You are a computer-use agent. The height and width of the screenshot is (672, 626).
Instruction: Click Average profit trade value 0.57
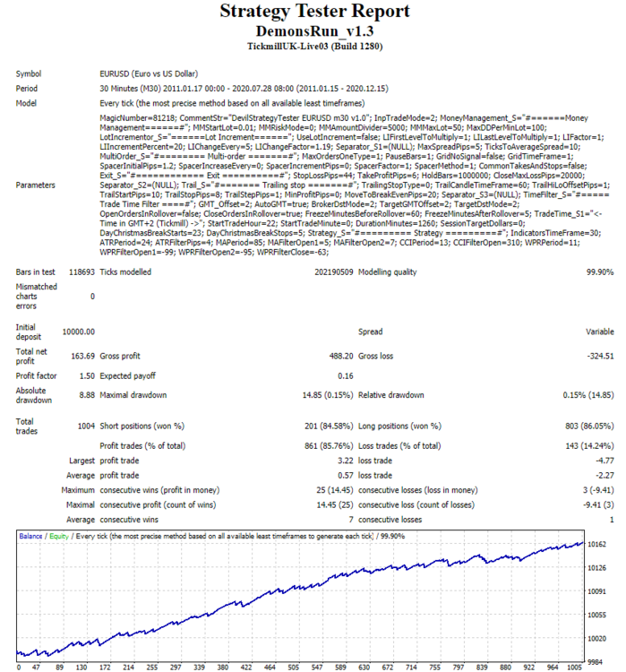pos(346,475)
